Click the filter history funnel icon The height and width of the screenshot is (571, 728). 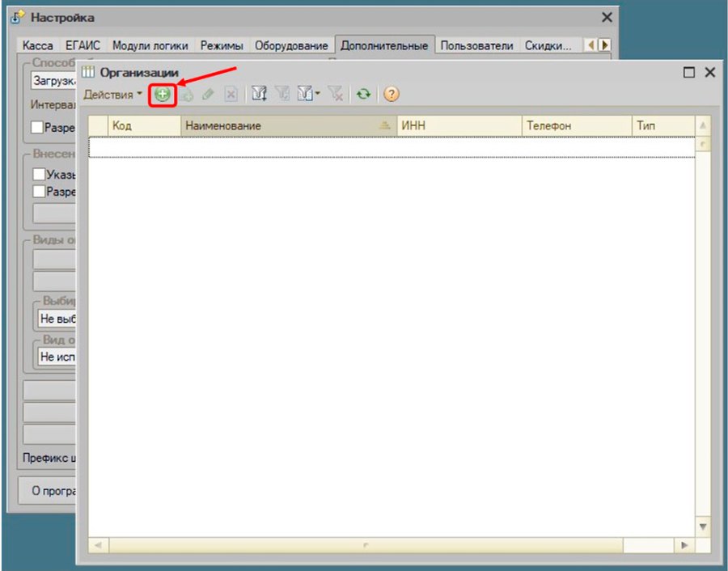tap(305, 95)
